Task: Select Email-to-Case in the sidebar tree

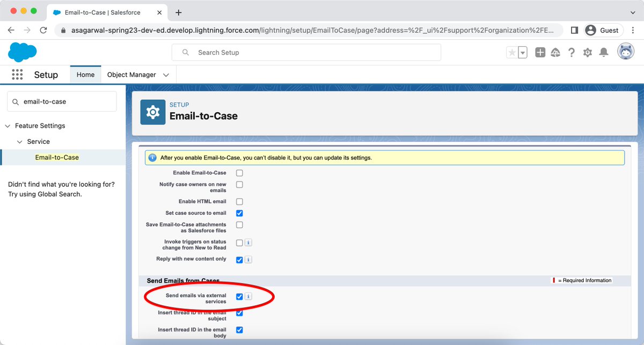Action: pos(57,157)
